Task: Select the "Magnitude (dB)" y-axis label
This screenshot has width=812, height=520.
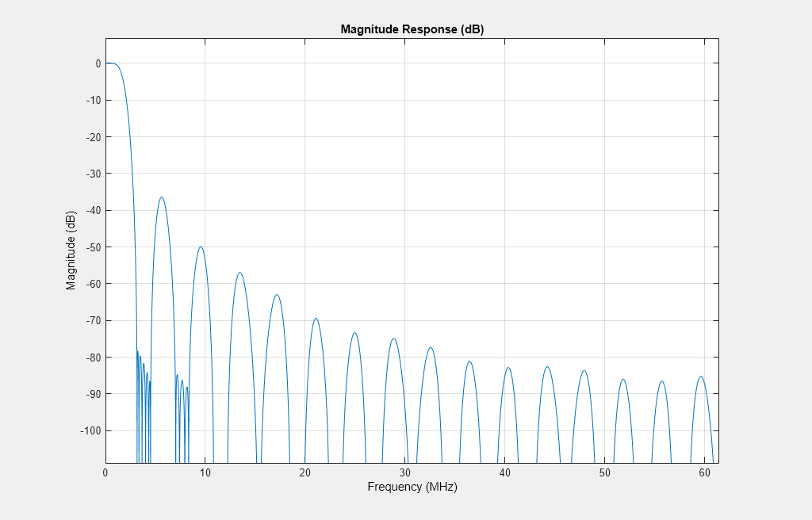Action: point(71,250)
